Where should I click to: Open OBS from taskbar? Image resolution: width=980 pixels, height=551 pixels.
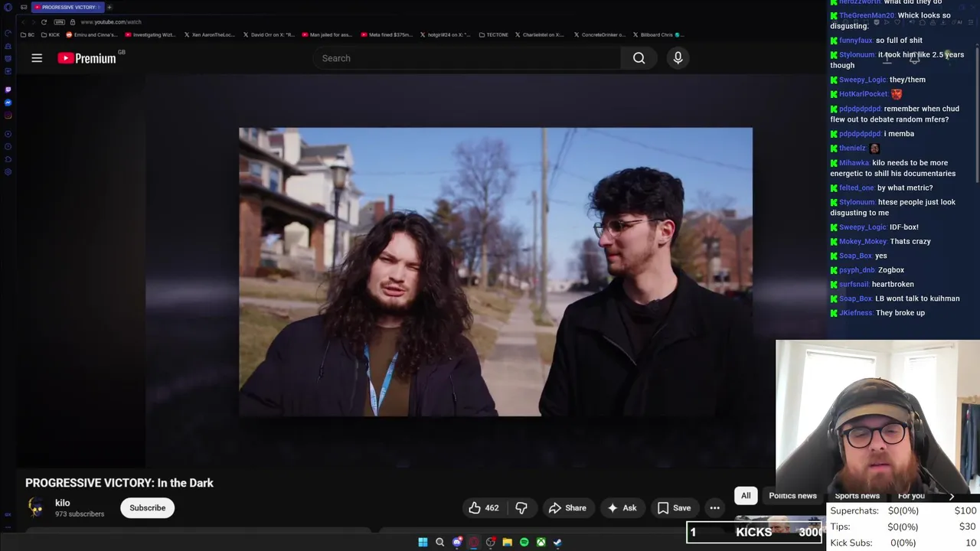tap(491, 543)
